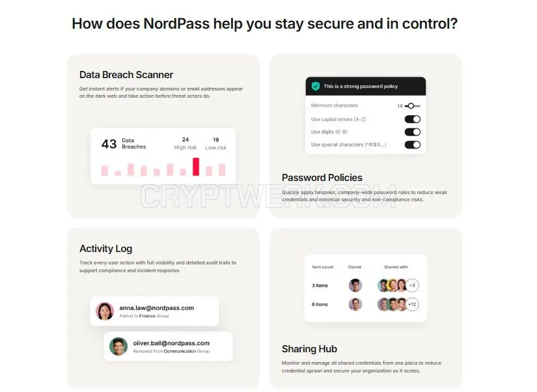Open the oliver.ball@nordpass.com log entry
Viewport: 537px width, 392px height.
pos(168,346)
